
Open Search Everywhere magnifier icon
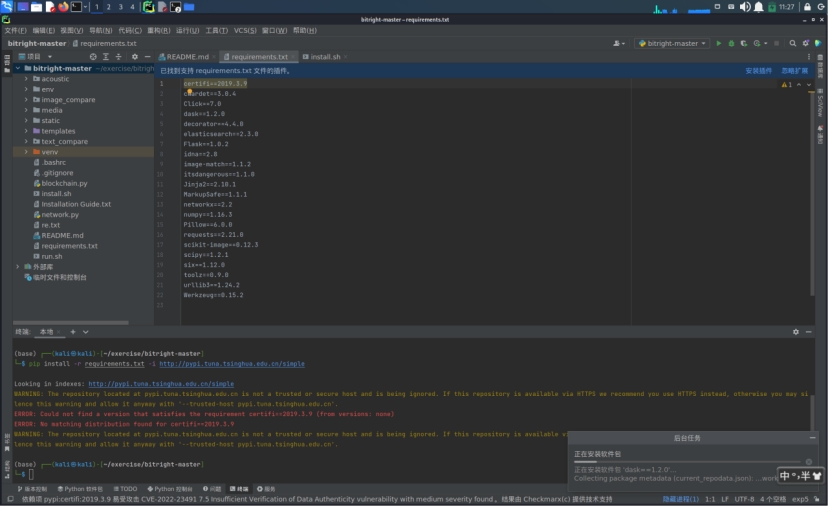[793, 44]
